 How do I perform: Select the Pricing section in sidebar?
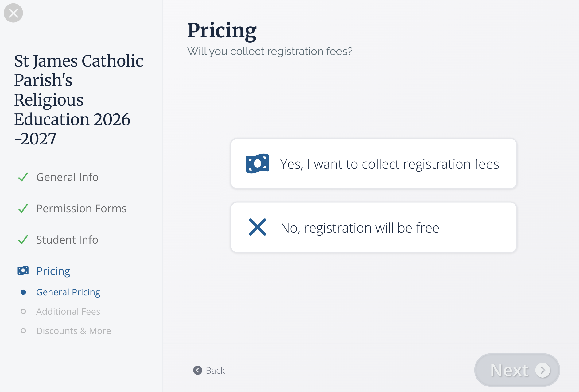(53, 271)
